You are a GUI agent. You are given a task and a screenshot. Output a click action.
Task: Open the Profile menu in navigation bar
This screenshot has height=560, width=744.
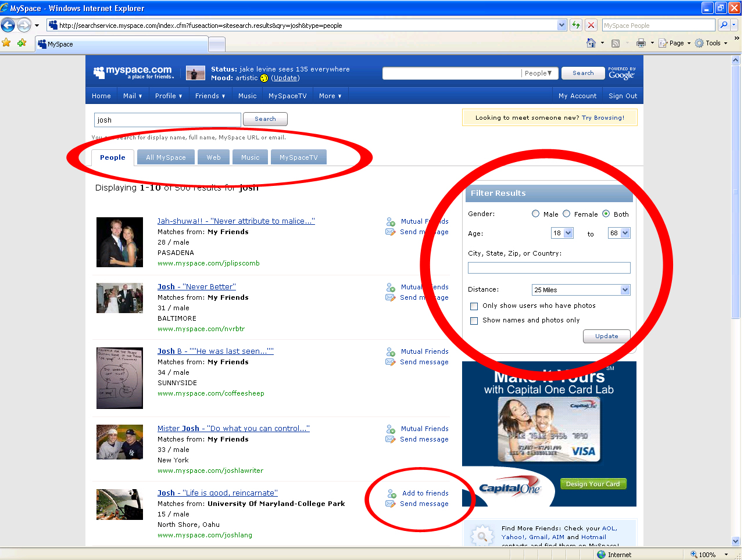[x=169, y=96]
